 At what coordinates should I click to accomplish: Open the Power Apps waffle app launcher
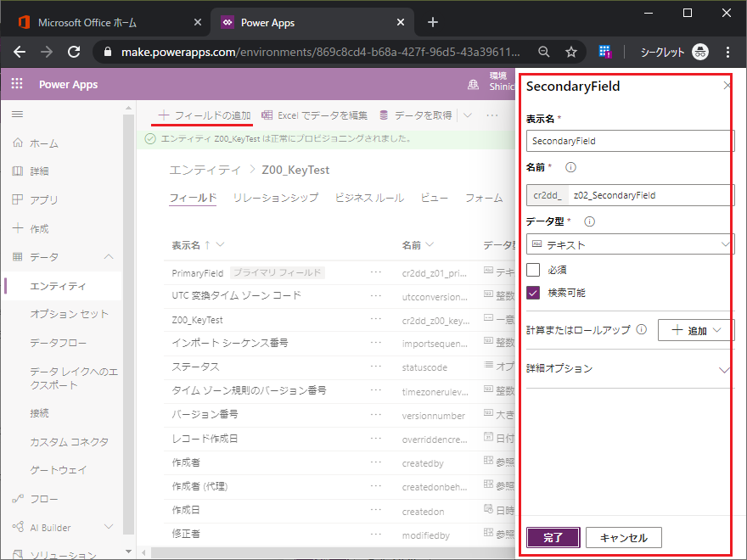17,84
